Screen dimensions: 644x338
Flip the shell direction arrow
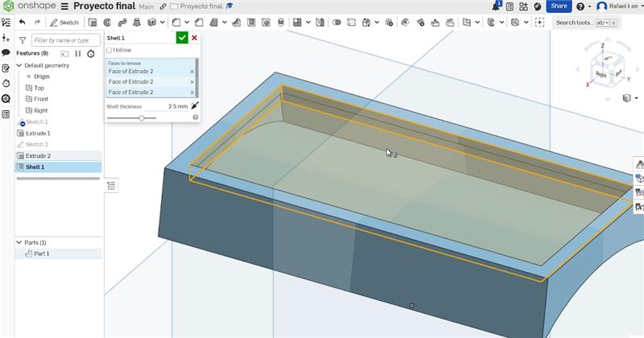coord(195,106)
